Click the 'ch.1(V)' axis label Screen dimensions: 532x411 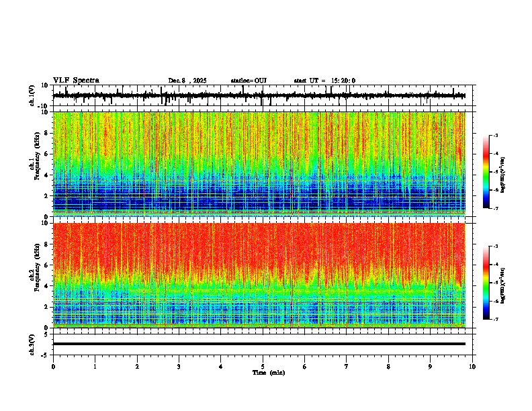(32, 95)
